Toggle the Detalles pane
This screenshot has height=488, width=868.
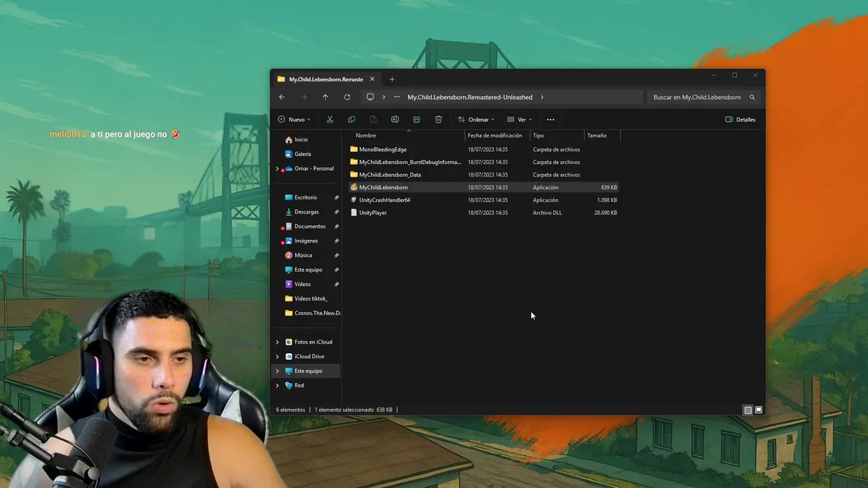coord(741,119)
